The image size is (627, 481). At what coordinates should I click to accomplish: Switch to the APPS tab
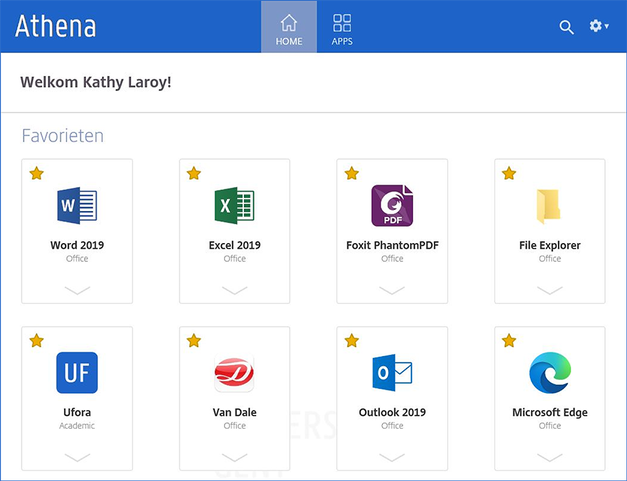click(x=342, y=28)
